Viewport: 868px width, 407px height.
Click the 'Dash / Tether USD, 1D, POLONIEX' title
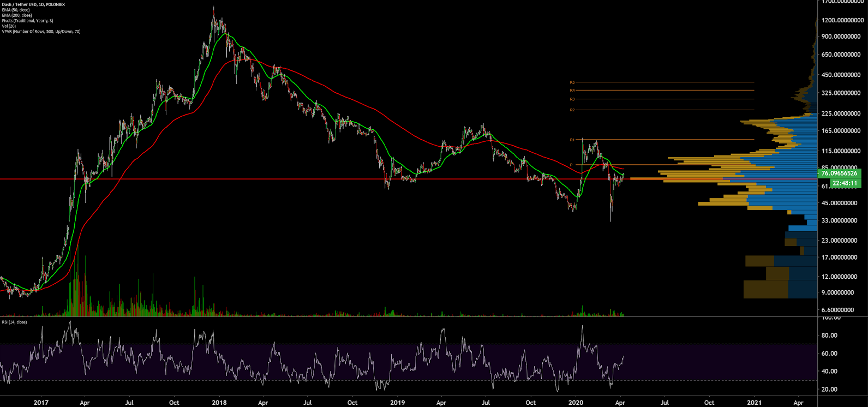tap(33, 4)
